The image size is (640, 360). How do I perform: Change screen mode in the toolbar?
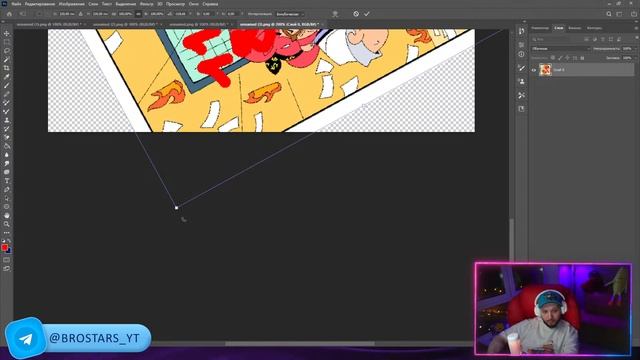point(7,269)
